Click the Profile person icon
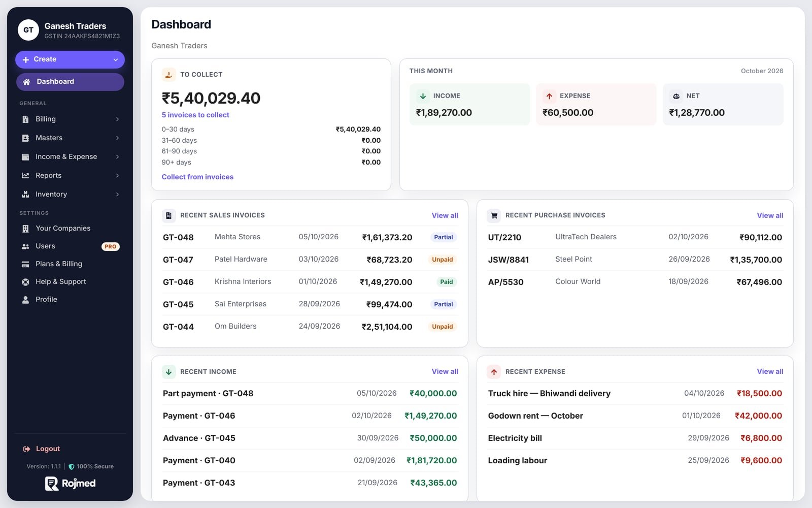Image resolution: width=812 pixels, height=508 pixels. [x=25, y=300]
